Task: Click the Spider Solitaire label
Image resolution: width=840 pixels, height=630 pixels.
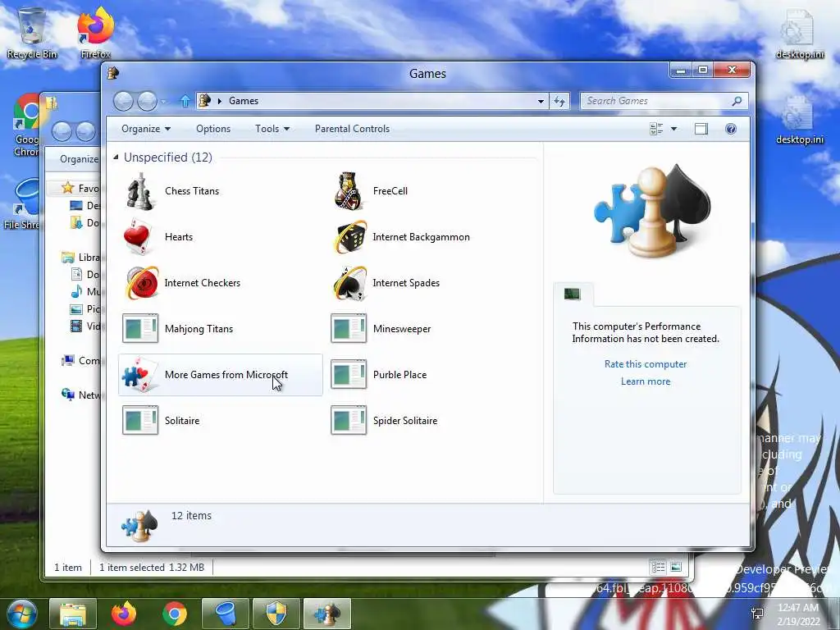Action: pos(405,421)
